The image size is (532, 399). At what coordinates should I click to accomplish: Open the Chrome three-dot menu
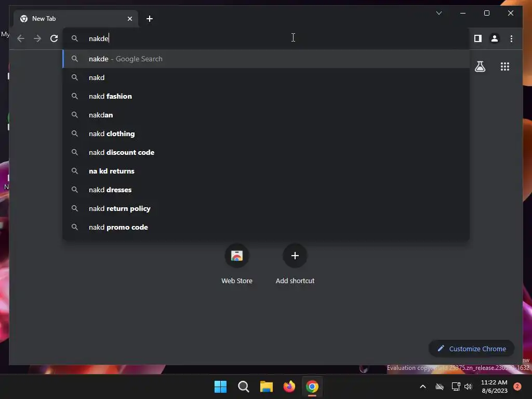(x=511, y=38)
